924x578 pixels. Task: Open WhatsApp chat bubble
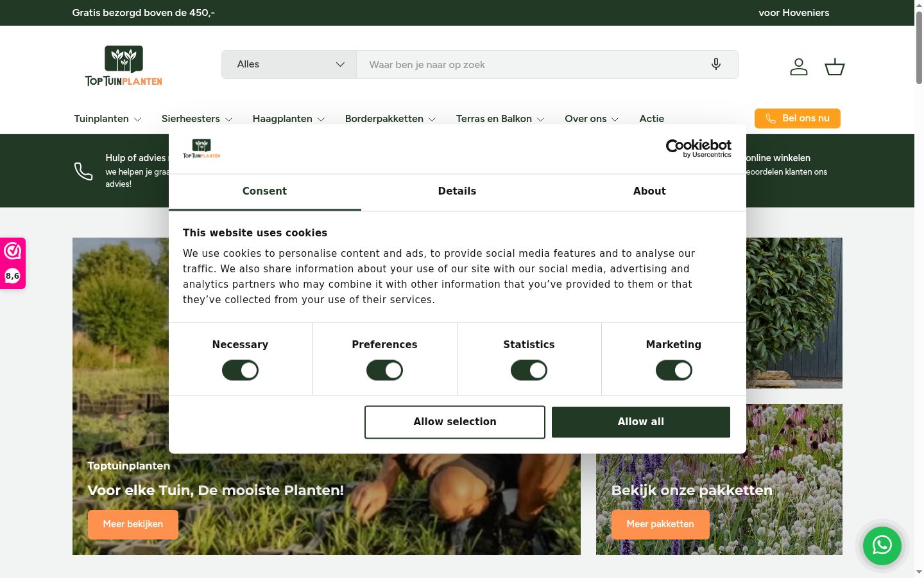[x=882, y=545]
